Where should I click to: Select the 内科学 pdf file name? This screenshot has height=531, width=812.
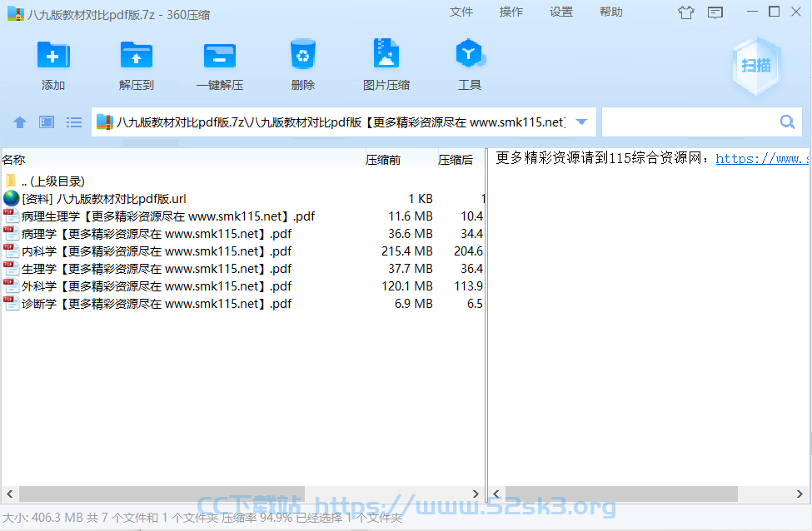pos(157,251)
